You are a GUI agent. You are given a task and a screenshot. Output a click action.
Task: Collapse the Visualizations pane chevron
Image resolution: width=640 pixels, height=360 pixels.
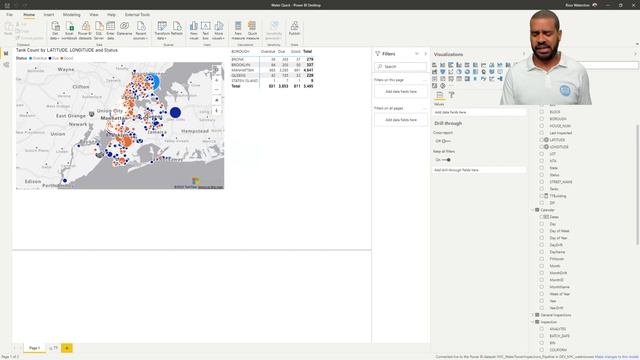point(524,54)
